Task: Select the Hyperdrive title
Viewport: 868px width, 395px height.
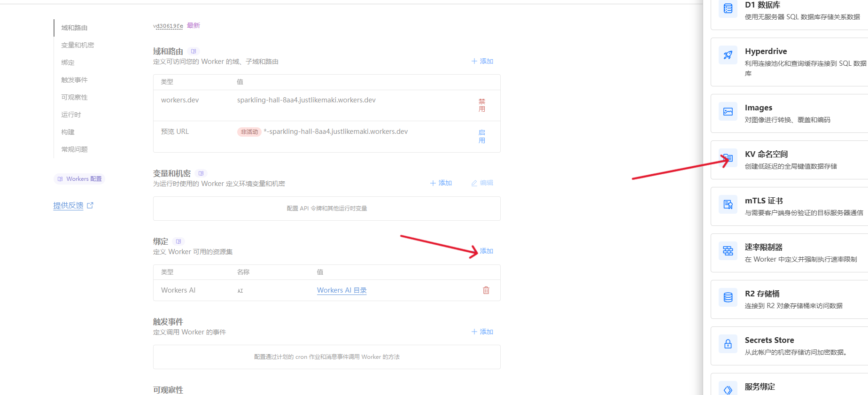Action: point(766,51)
